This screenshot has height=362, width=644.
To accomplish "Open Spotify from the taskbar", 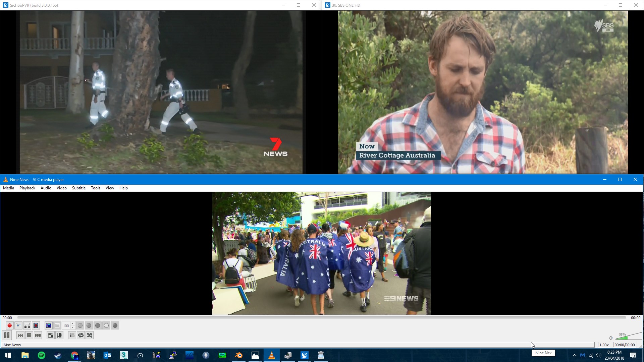I will pyautogui.click(x=42, y=355).
